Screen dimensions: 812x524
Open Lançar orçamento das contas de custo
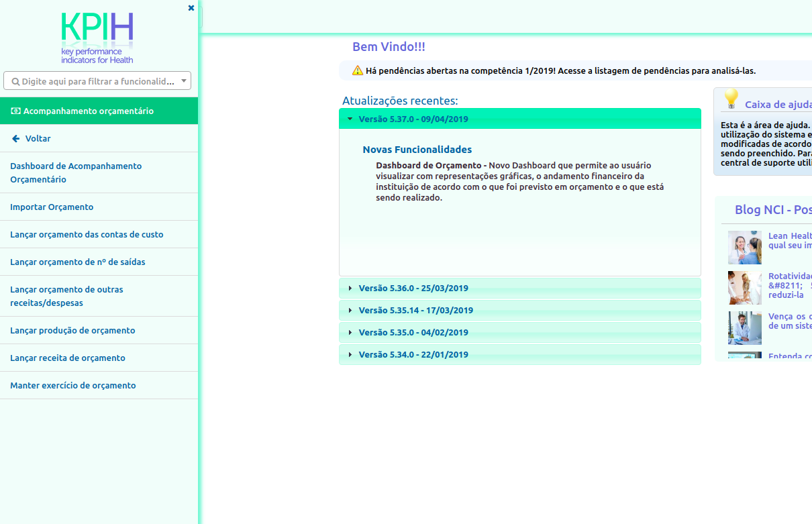coord(99,234)
